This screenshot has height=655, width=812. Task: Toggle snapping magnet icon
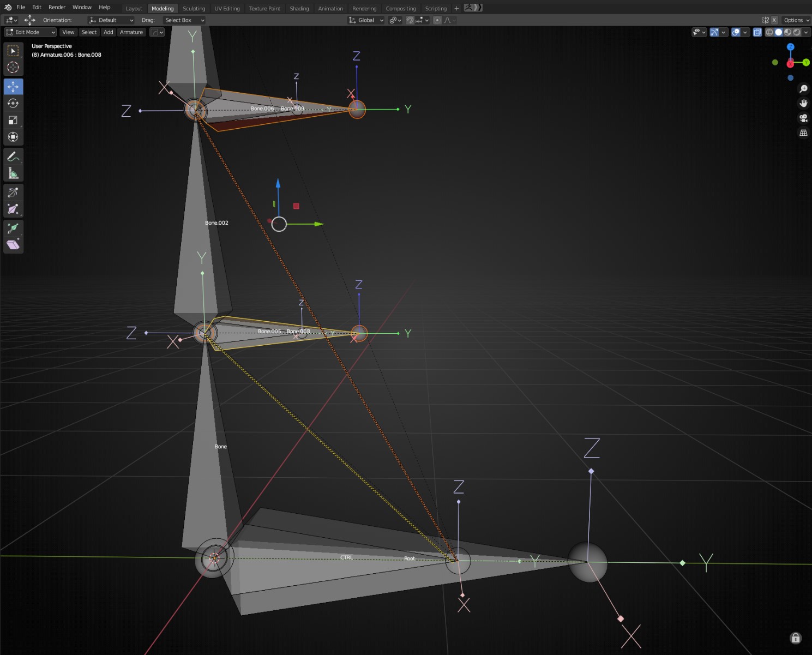click(410, 20)
